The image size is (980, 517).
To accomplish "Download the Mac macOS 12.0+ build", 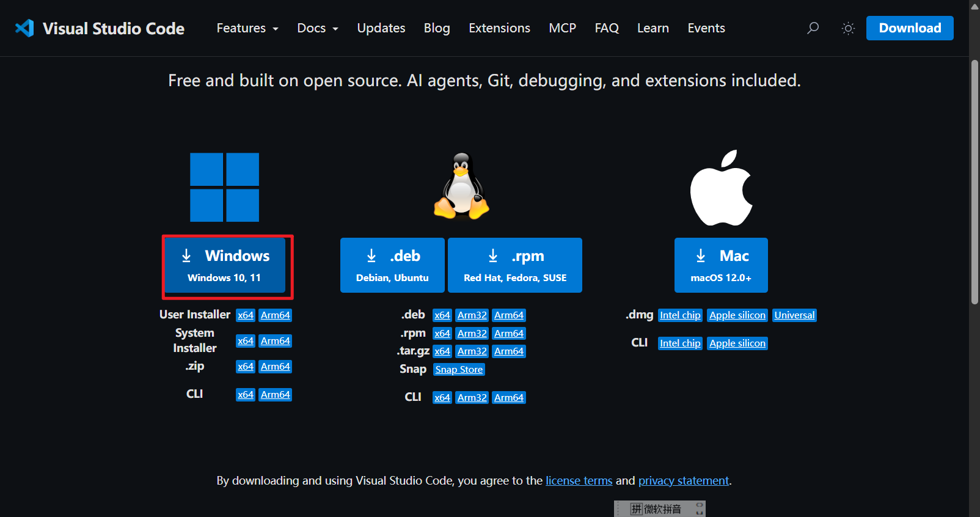I will tap(721, 265).
